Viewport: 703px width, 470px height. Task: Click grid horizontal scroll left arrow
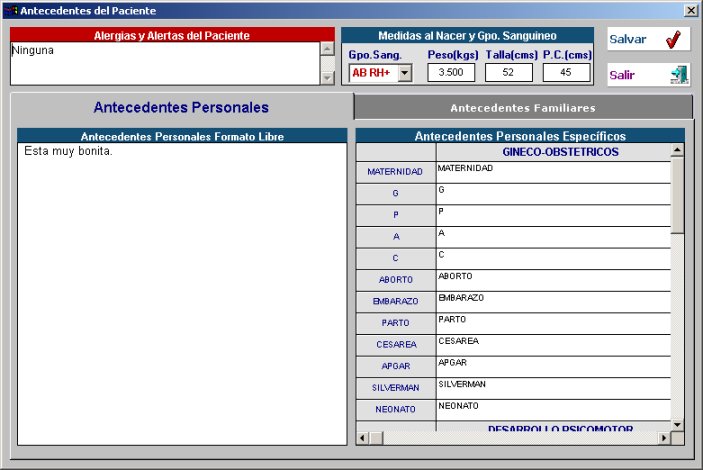click(362, 438)
